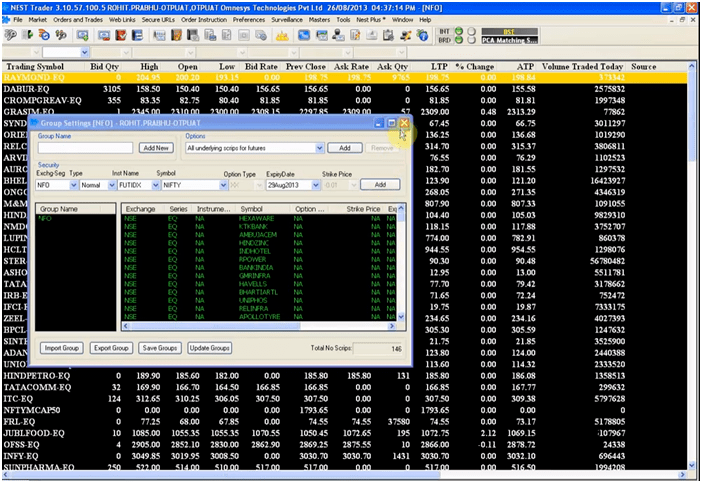Viewport: 702px width, 483px height.
Task: Open the Preferences menu
Action: (249, 20)
